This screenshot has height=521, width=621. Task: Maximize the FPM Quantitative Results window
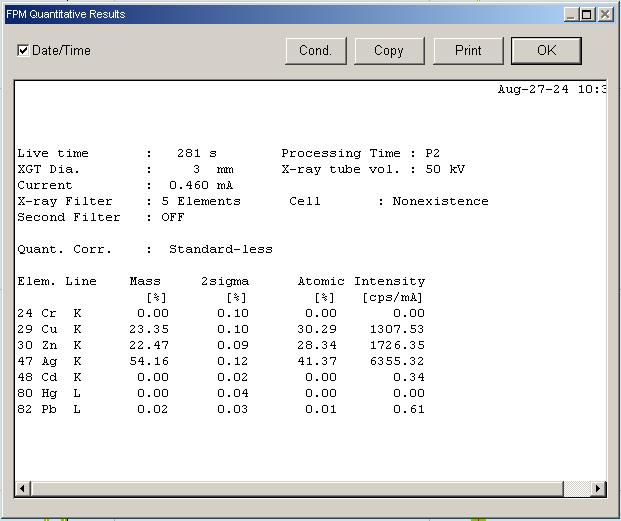[587, 15]
